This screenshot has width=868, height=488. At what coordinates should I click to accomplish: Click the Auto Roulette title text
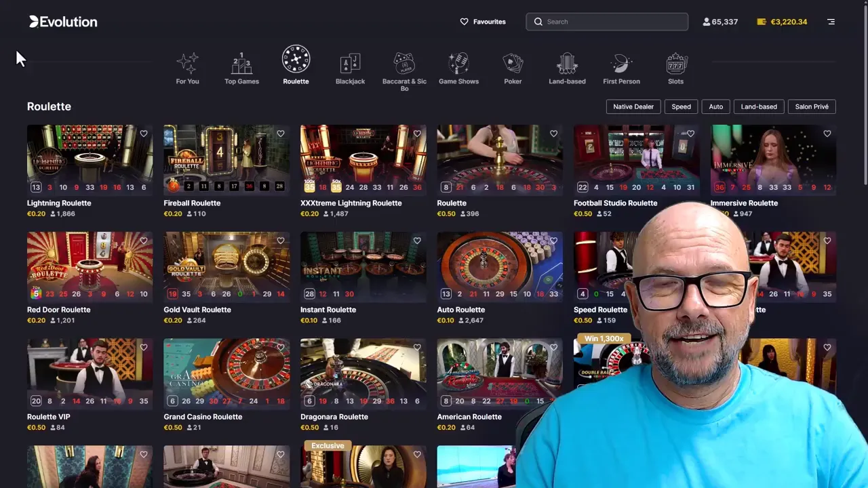click(x=460, y=310)
